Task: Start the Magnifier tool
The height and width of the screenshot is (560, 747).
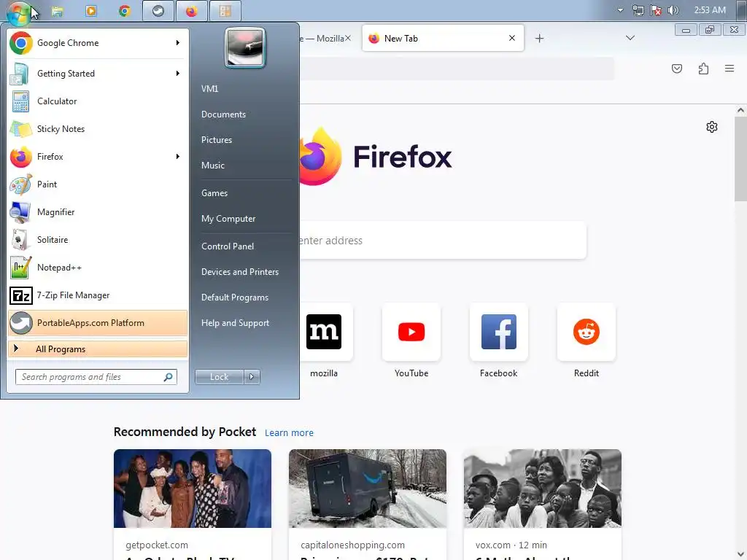Action: coord(98,212)
